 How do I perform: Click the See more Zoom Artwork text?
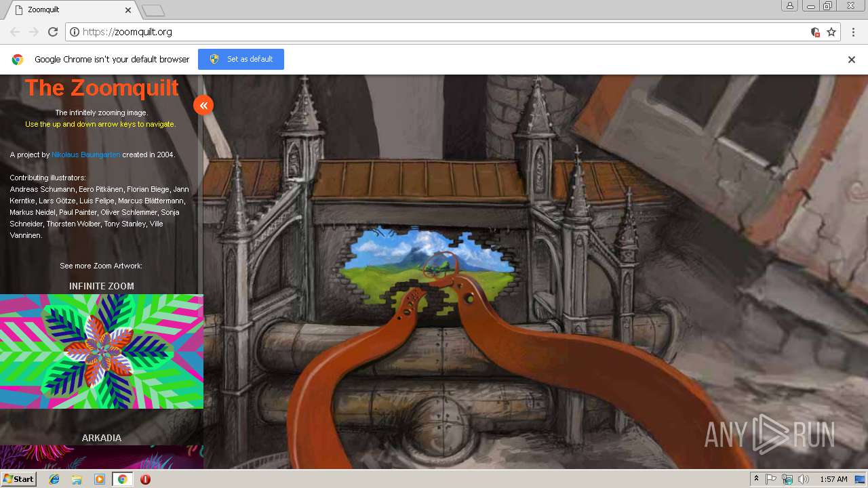point(101,266)
